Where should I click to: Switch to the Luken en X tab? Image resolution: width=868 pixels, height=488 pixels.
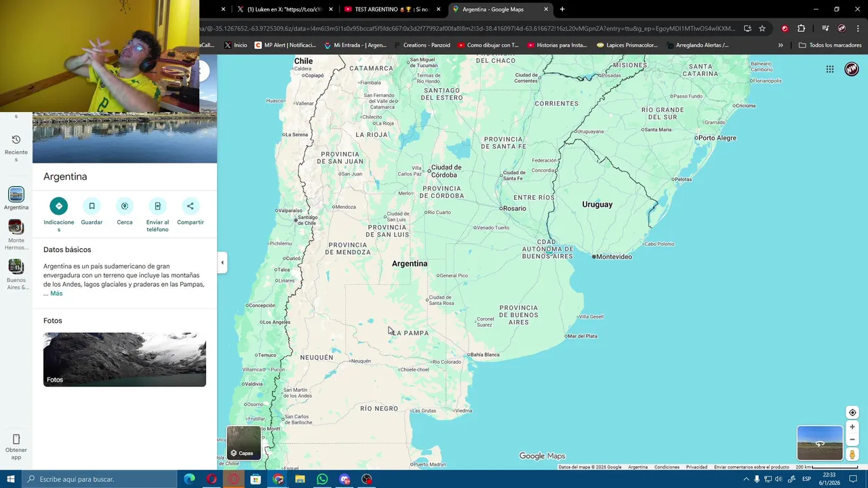[x=285, y=9]
